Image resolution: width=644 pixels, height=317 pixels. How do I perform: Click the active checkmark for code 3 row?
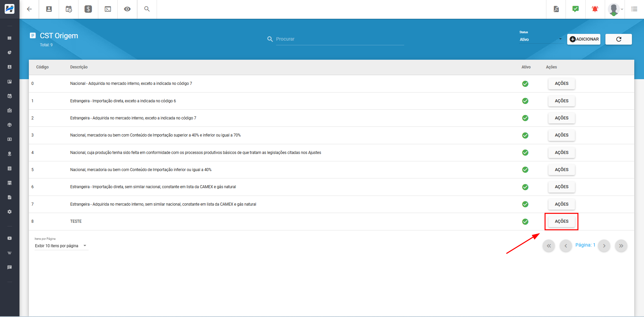[525, 136]
